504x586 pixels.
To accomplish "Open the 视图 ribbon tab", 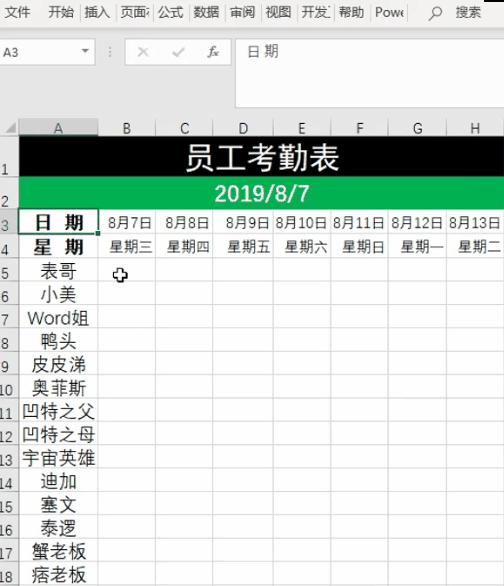I will (x=278, y=12).
